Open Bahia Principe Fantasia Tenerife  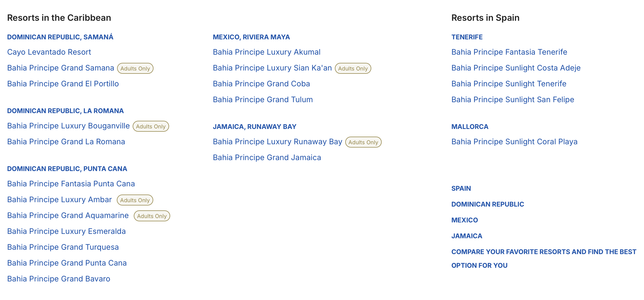coord(509,52)
